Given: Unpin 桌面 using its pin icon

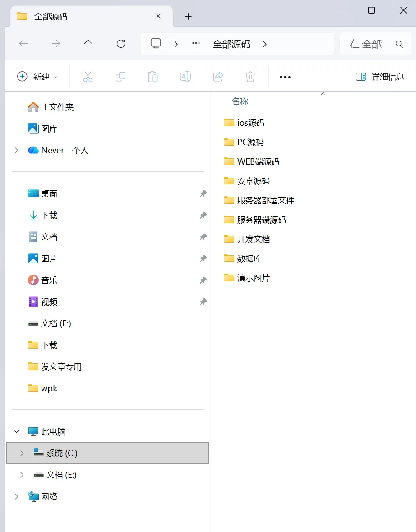Looking at the screenshot, I should 203,194.
